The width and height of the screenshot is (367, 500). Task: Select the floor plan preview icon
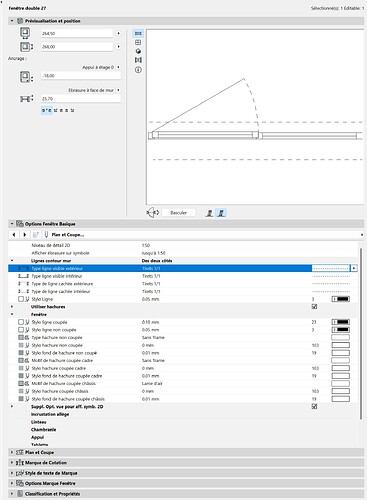click(138, 33)
